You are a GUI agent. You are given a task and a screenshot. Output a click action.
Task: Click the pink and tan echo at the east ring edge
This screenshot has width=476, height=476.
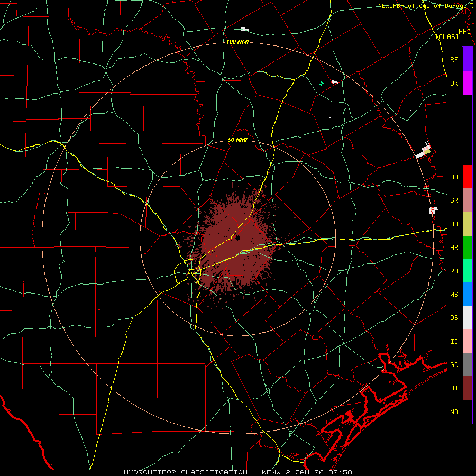(424, 151)
